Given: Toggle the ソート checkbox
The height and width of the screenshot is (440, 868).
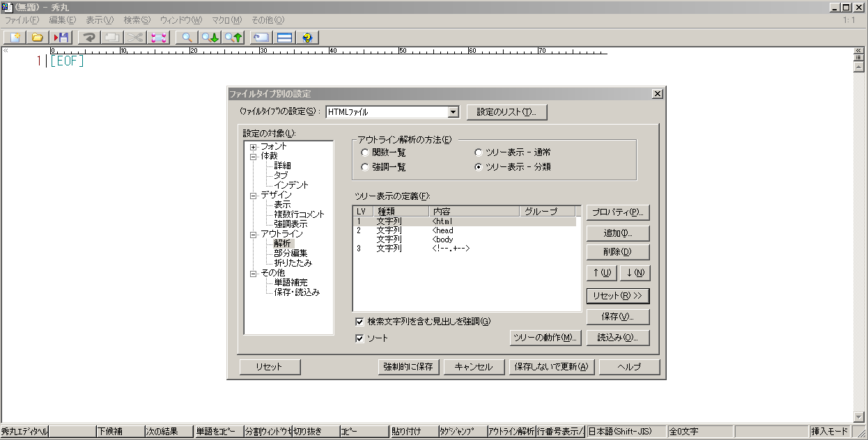Looking at the screenshot, I should pyautogui.click(x=371, y=338).
